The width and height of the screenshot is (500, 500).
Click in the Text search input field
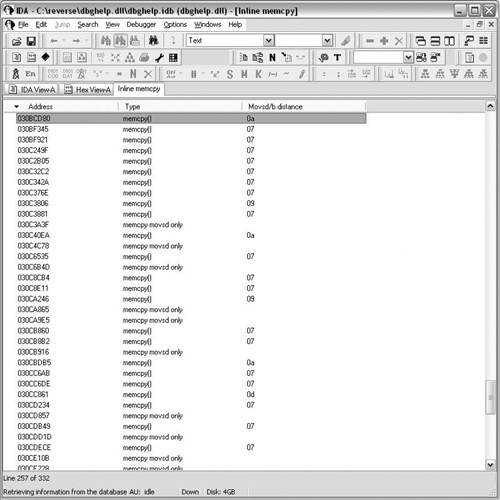point(225,41)
